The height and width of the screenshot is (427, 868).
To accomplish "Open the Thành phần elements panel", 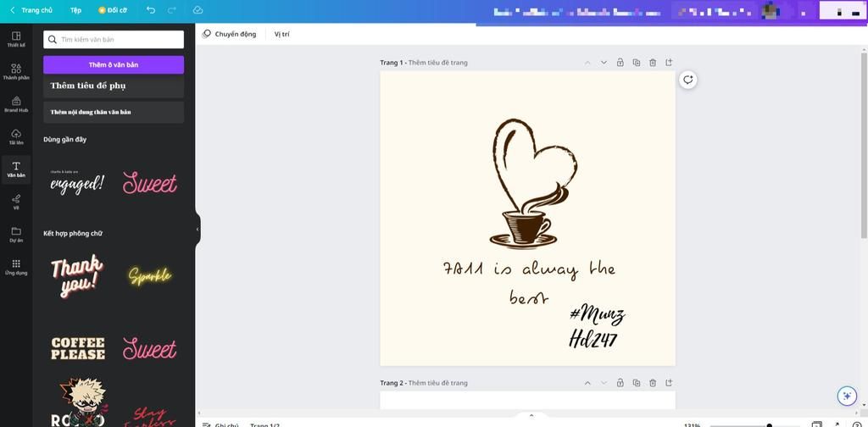I will tap(16, 72).
